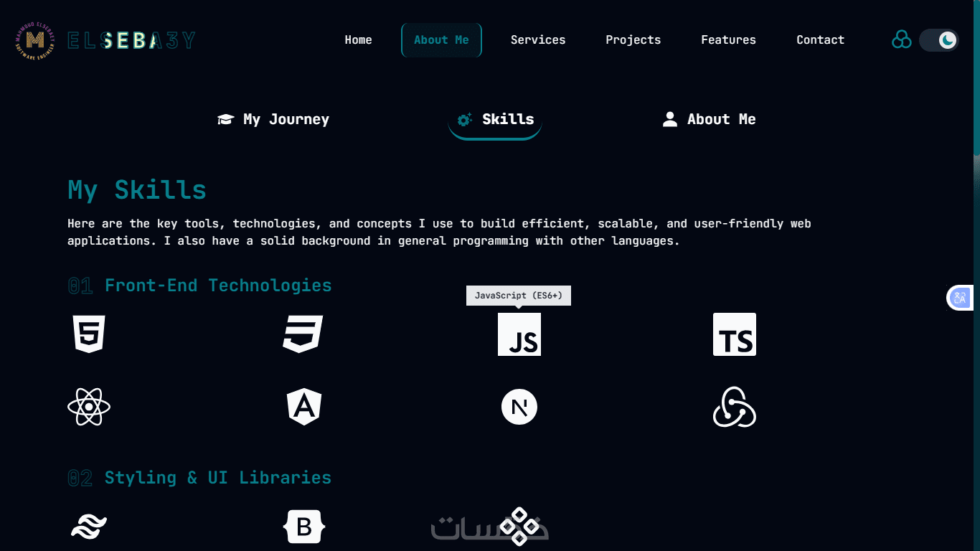Select the Bootstrap B icon
This screenshot has height=551, width=980.
[304, 527]
